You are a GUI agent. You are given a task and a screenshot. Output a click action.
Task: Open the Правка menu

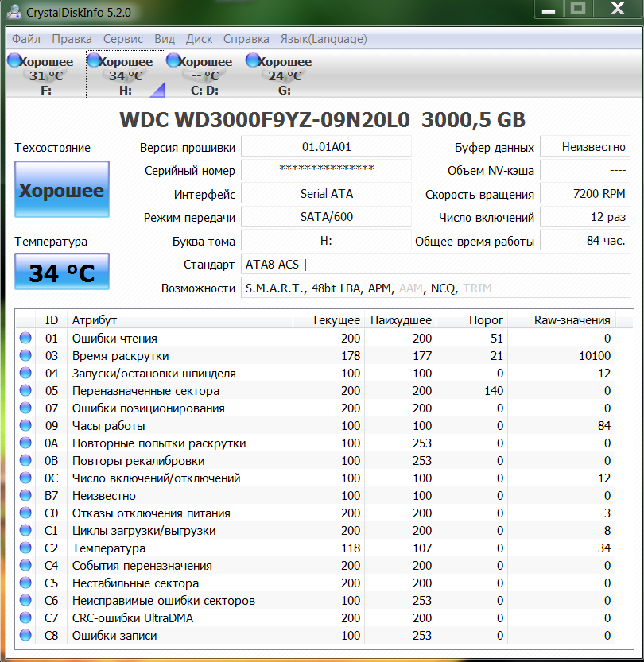(x=72, y=39)
